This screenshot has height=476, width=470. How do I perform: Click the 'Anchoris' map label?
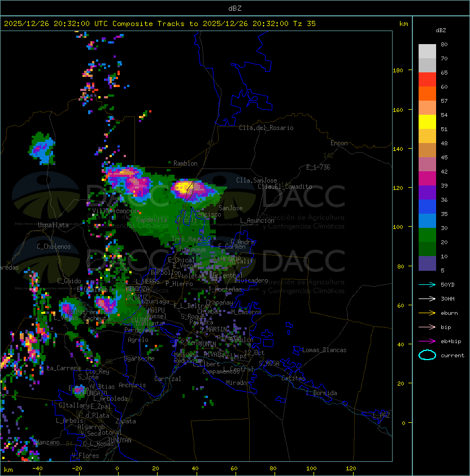(132, 385)
